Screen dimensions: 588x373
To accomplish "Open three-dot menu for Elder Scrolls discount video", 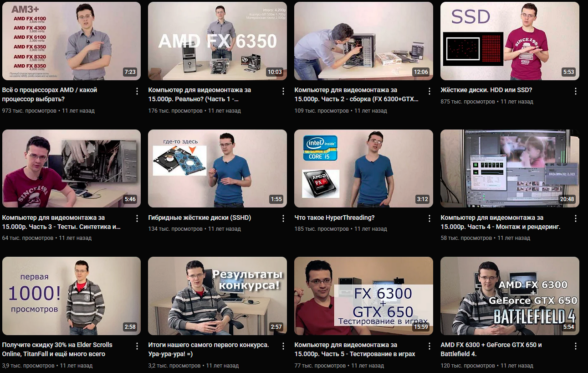I will [x=137, y=346].
